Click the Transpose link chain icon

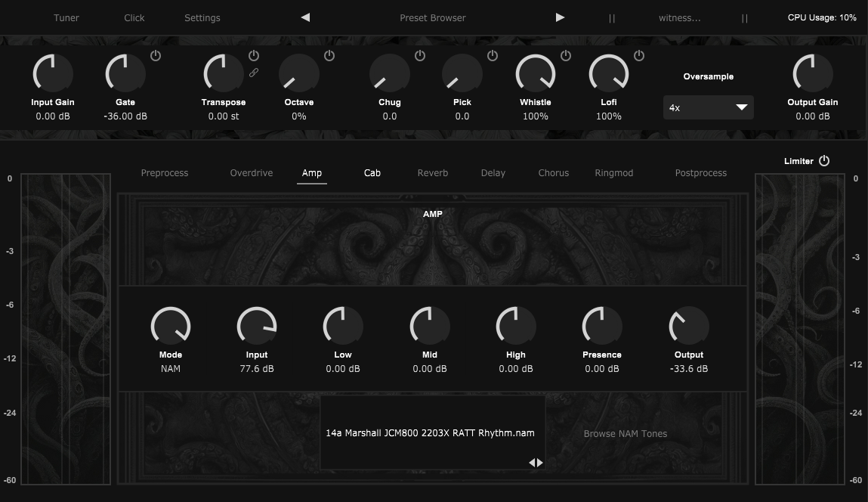click(x=254, y=73)
